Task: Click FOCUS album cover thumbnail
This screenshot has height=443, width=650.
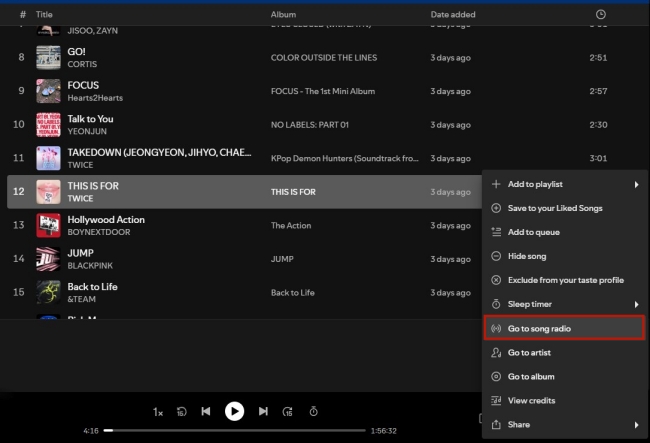Action: (48, 91)
